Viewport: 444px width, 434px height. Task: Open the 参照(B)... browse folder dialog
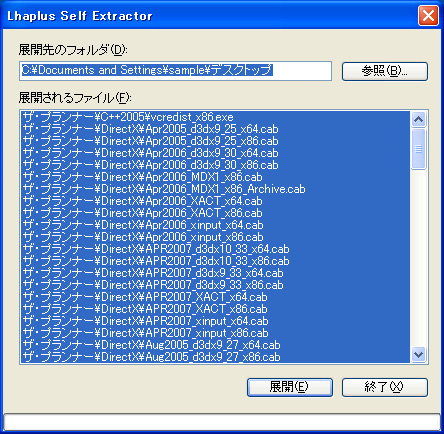coord(385,71)
